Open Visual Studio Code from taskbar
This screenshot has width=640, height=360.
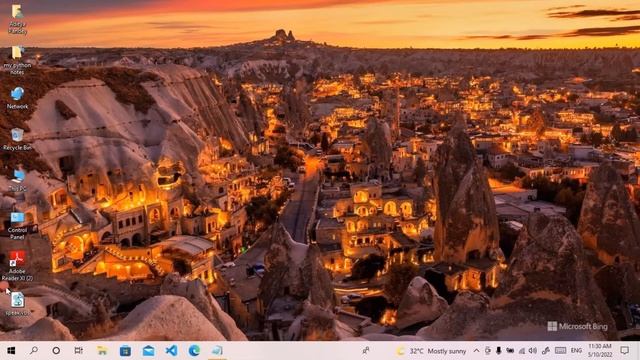pos(171,351)
